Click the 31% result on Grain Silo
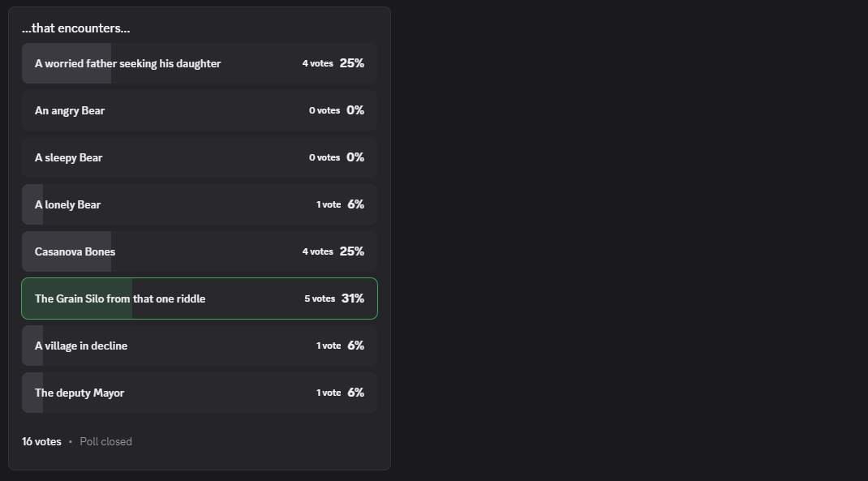This screenshot has width=868, height=481. 353,298
